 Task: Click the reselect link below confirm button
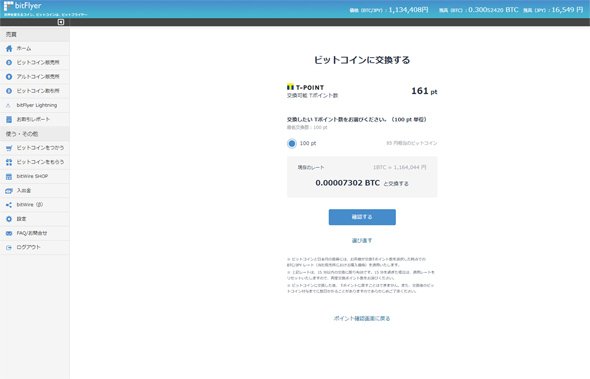click(x=362, y=240)
